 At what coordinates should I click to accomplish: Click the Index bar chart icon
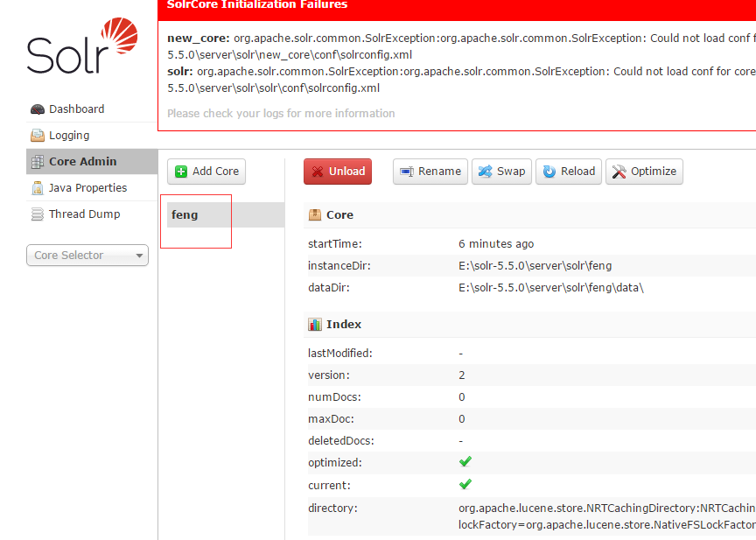[315, 325]
